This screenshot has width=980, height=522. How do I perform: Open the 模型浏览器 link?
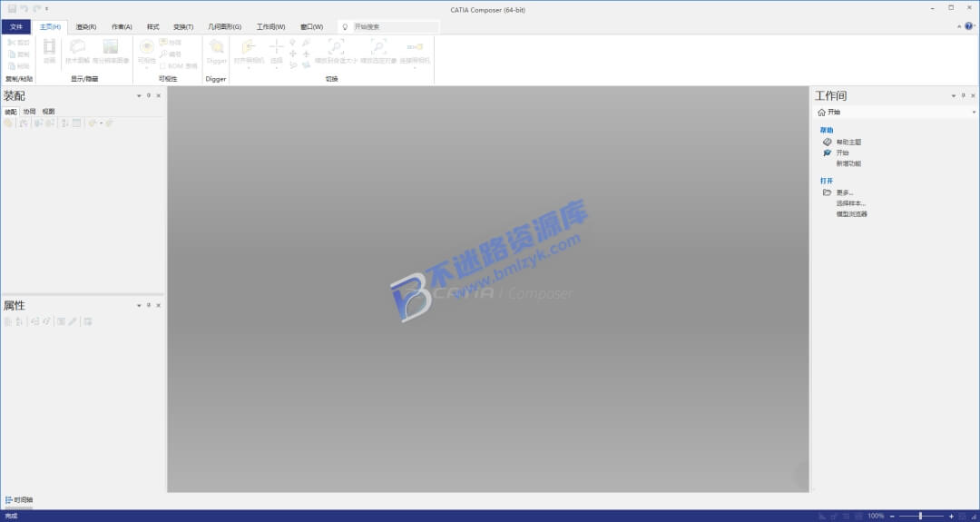852,214
